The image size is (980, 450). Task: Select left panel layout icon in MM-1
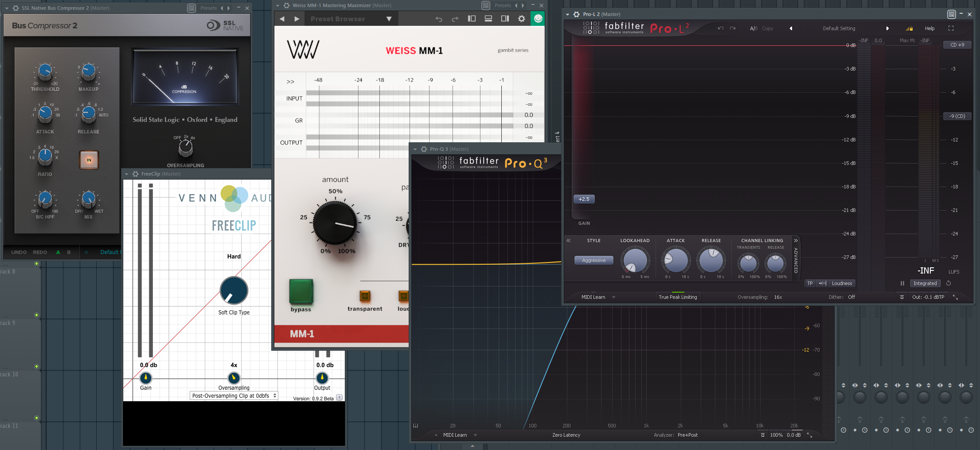[x=472, y=19]
